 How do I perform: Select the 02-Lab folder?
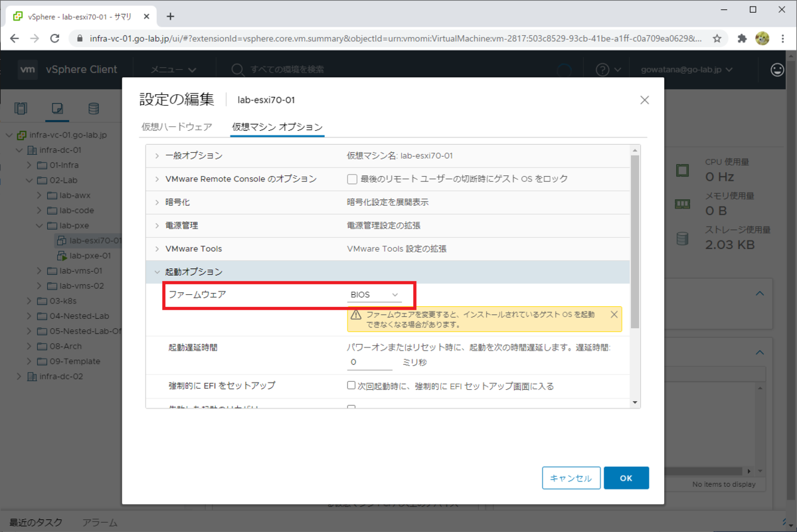click(x=64, y=180)
